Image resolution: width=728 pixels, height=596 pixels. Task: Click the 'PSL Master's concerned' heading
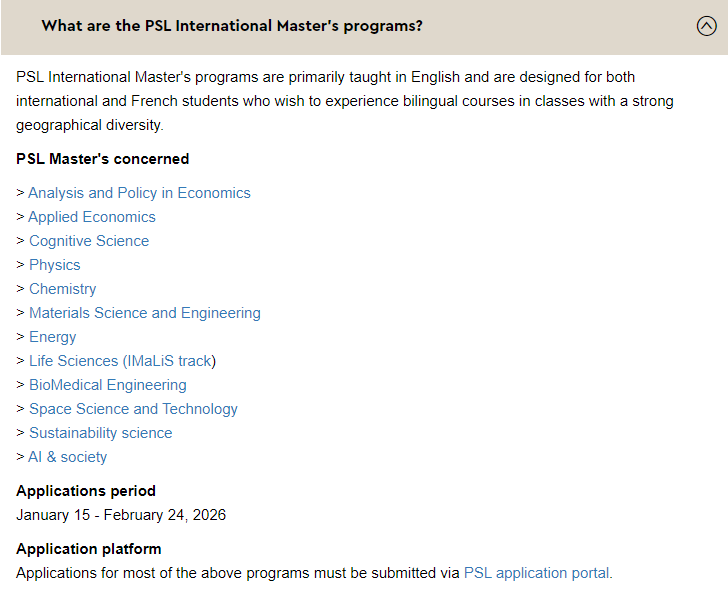click(102, 159)
